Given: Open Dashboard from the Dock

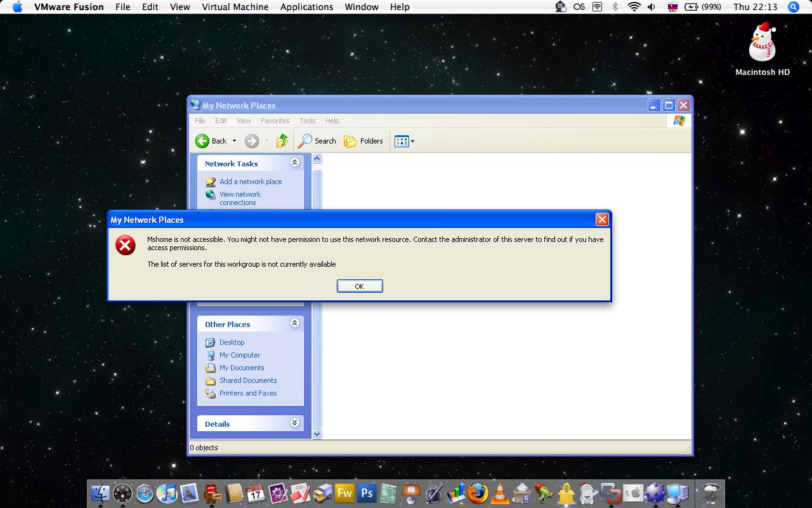Looking at the screenshot, I should pyautogui.click(x=122, y=493).
